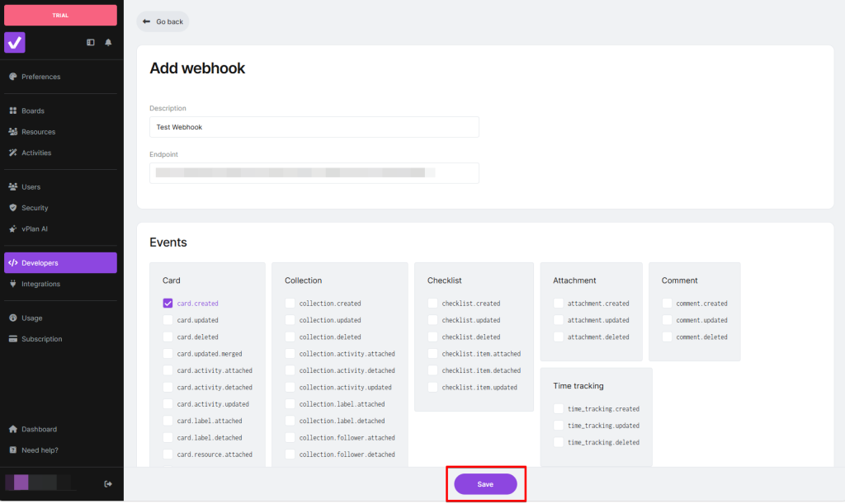Open Security settings in the sidebar
The image size is (845, 504).
click(x=35, y=208)
